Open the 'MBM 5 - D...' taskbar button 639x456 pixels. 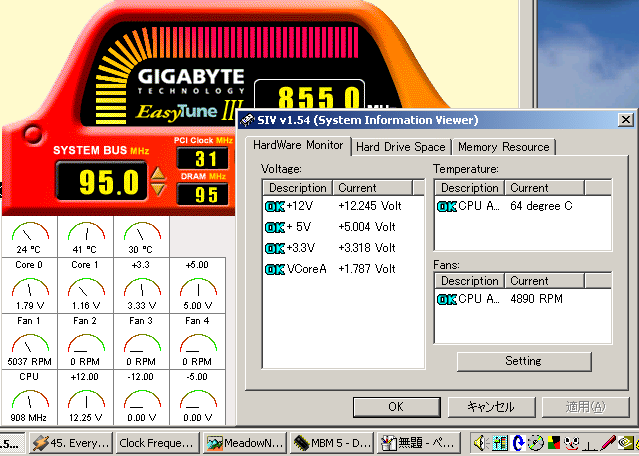pos(332,443)
